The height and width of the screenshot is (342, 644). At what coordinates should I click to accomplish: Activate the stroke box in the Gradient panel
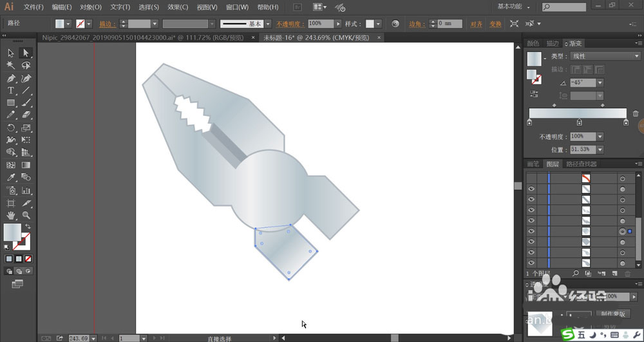click(537, 80)
